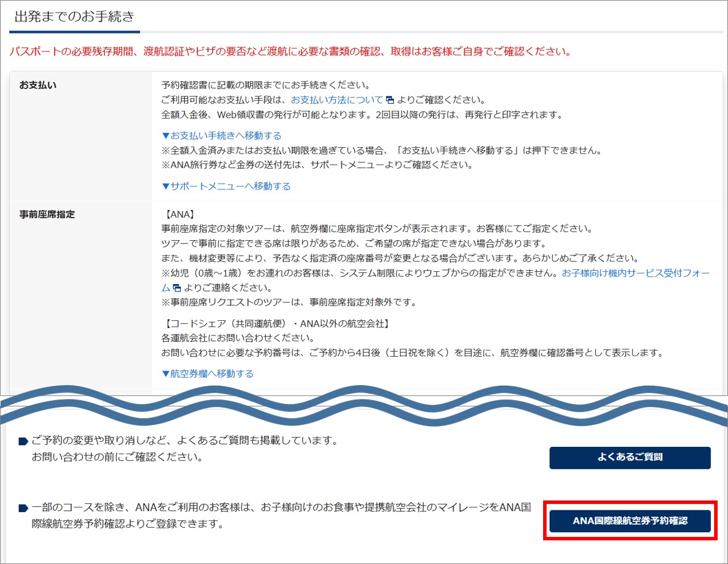This screenshot has height=564, width=728.
Task: Open お子様向け機内サービス受付フォーム link
Action: tap(636, 273)
